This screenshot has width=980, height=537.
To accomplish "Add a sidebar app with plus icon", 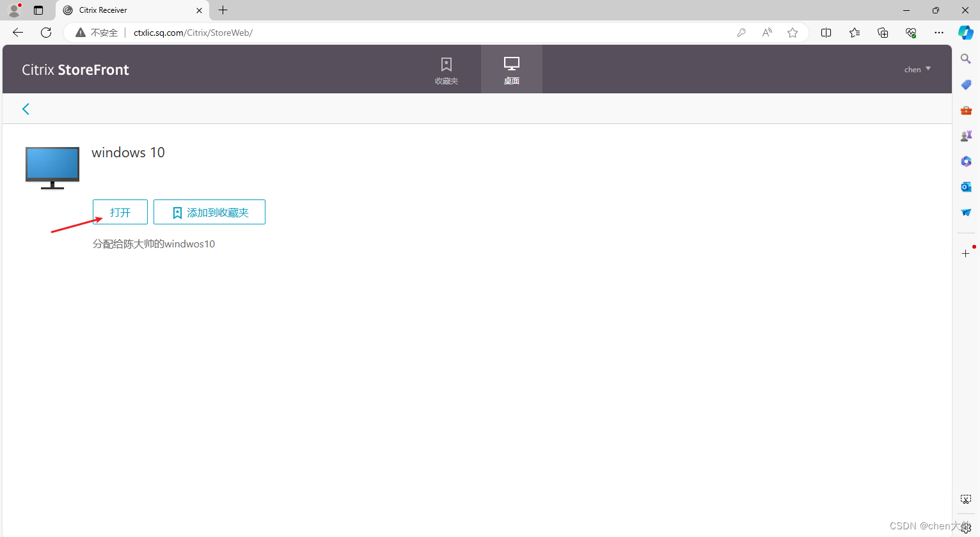I will [x=966, y=253].
